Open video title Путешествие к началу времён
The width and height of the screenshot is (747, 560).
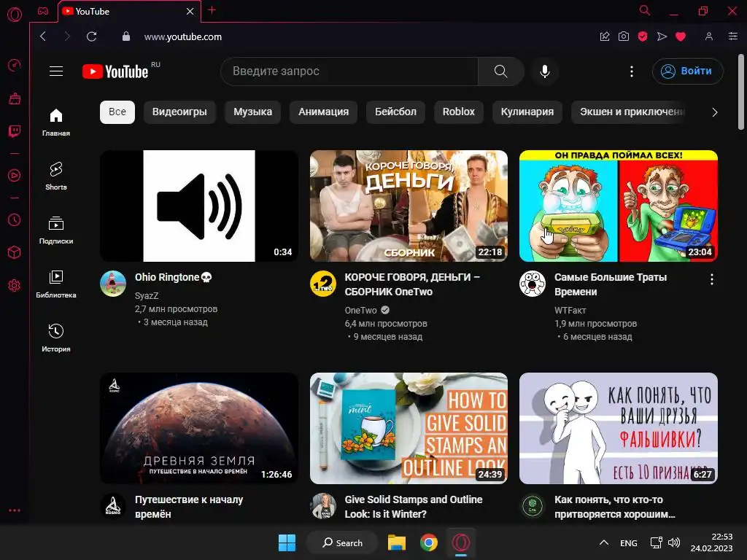189,507
